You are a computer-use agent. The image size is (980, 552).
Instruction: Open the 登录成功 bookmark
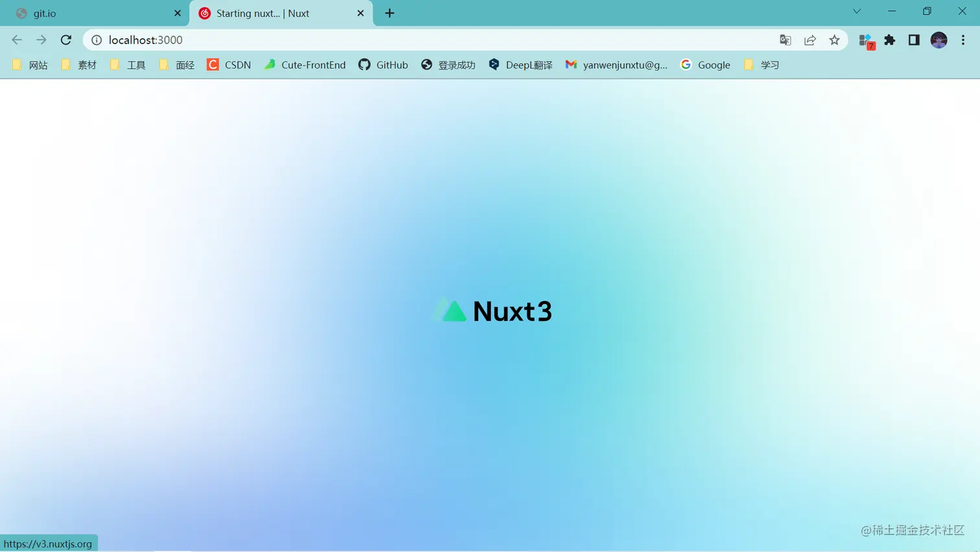coord(448,65)
